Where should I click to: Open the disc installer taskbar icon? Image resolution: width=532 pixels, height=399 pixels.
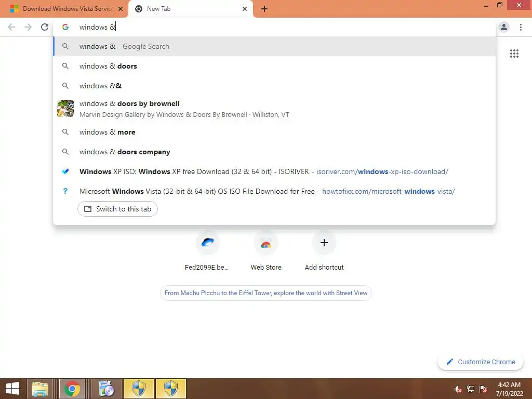[x=106, y=389]
